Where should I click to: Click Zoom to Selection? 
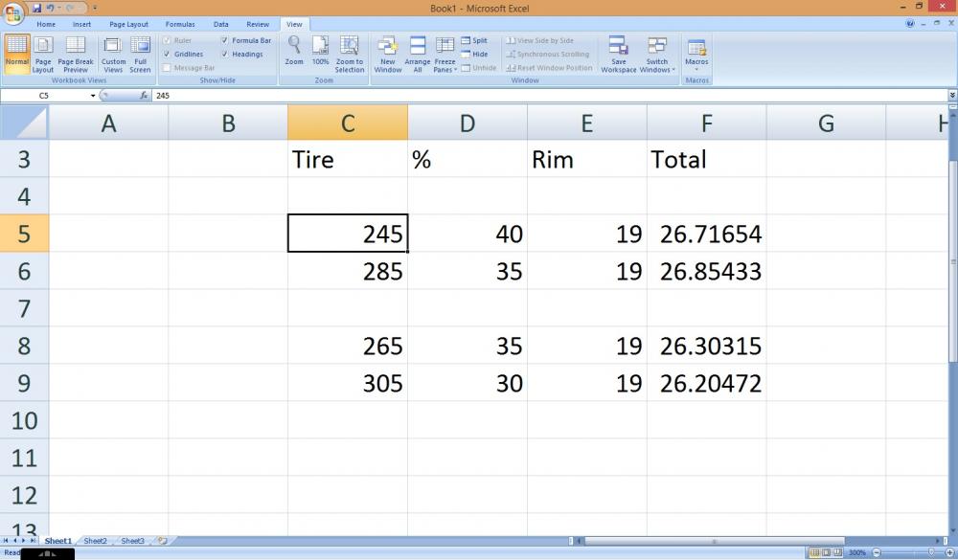pos(350,54)
